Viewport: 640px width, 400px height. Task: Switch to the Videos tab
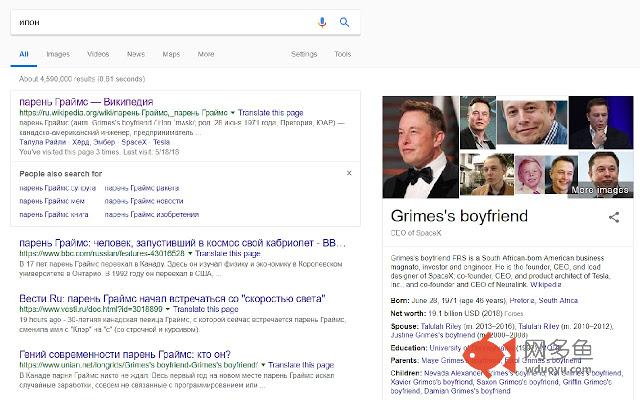point(98,54)
